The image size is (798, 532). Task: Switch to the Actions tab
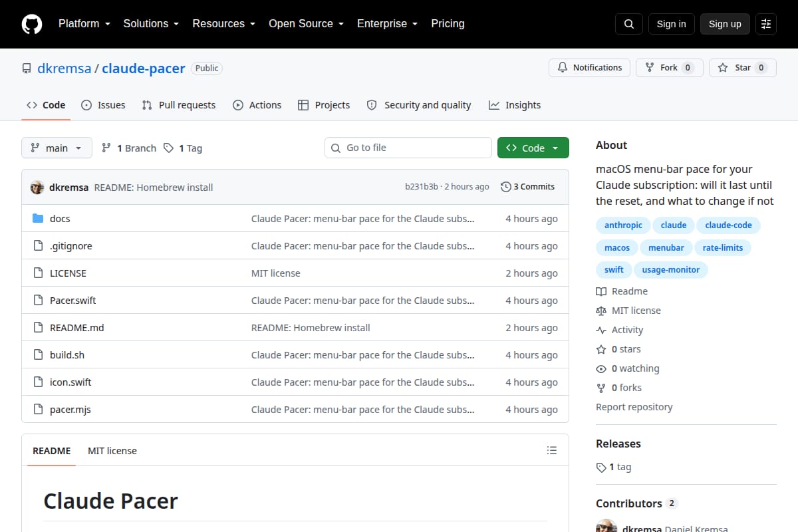257,105
